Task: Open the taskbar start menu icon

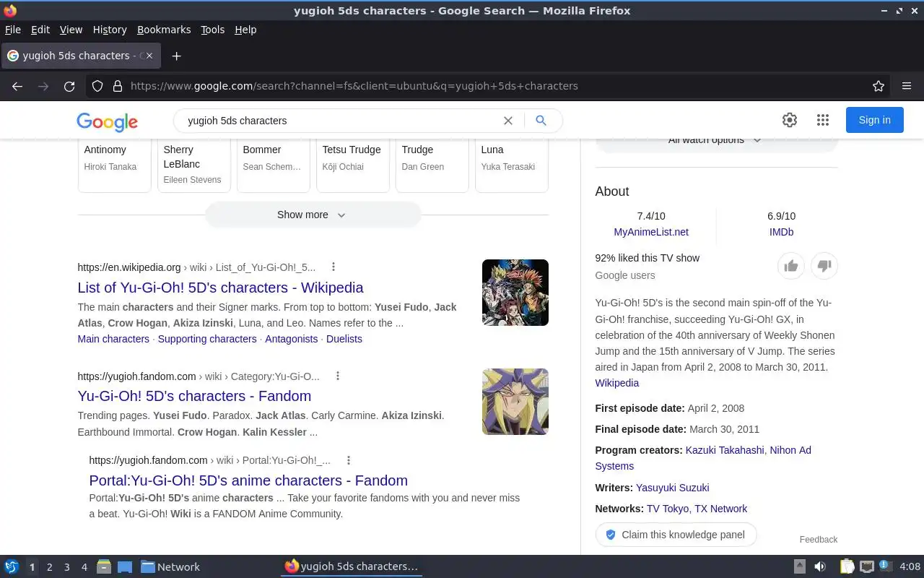Action: [x=12, y=566]
